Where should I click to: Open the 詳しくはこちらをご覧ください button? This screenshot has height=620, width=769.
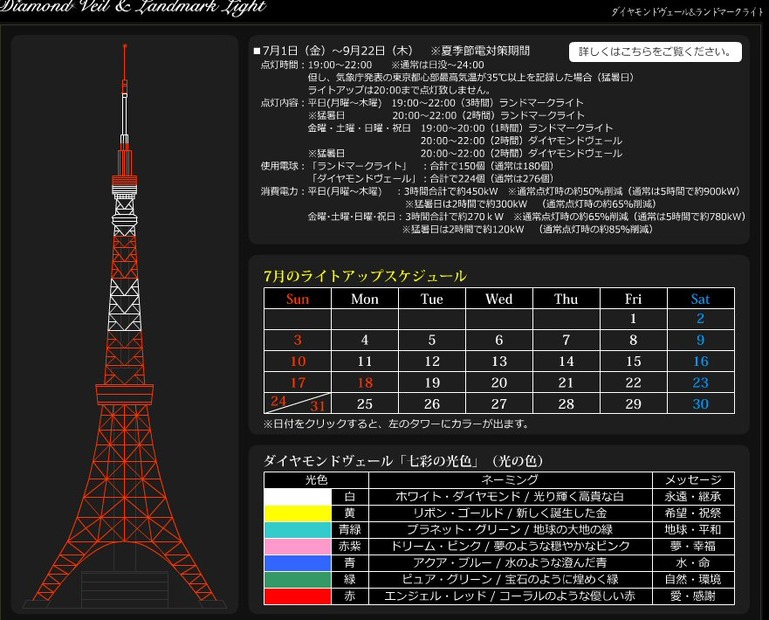655,52
